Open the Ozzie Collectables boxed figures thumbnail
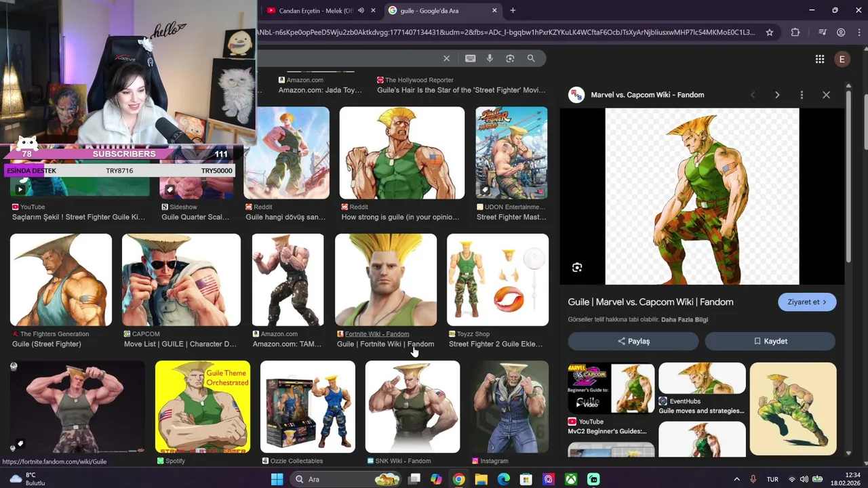 pyautogui.click(x=308, y=407)
